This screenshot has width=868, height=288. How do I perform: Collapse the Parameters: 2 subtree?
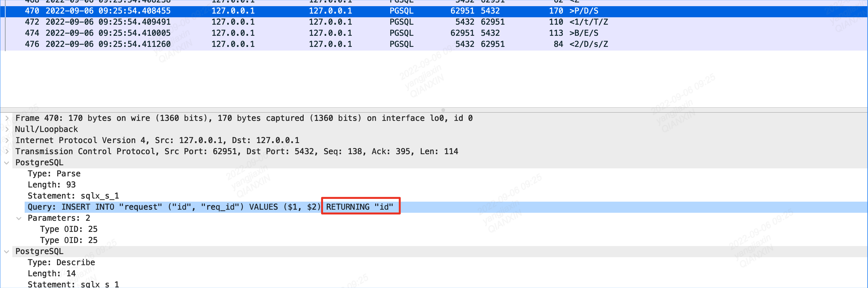19,218
